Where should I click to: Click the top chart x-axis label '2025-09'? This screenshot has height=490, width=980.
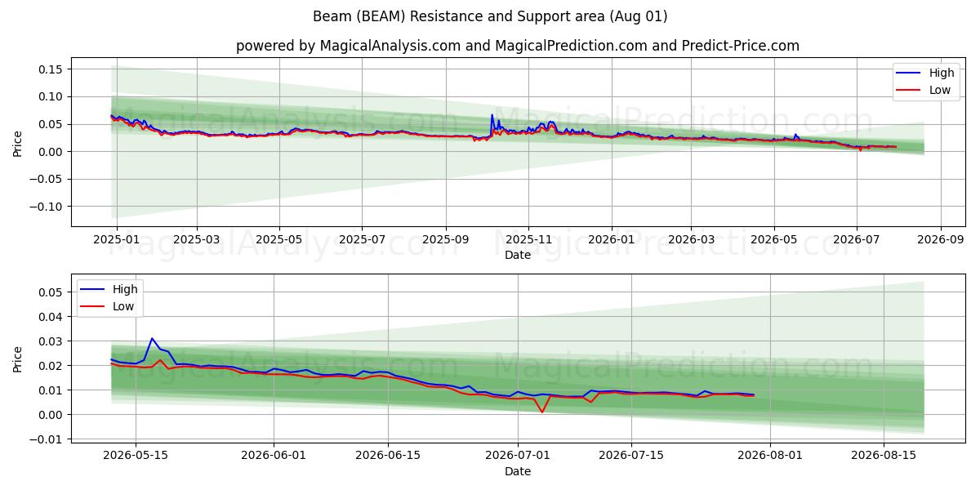click(x=446, y=240)
